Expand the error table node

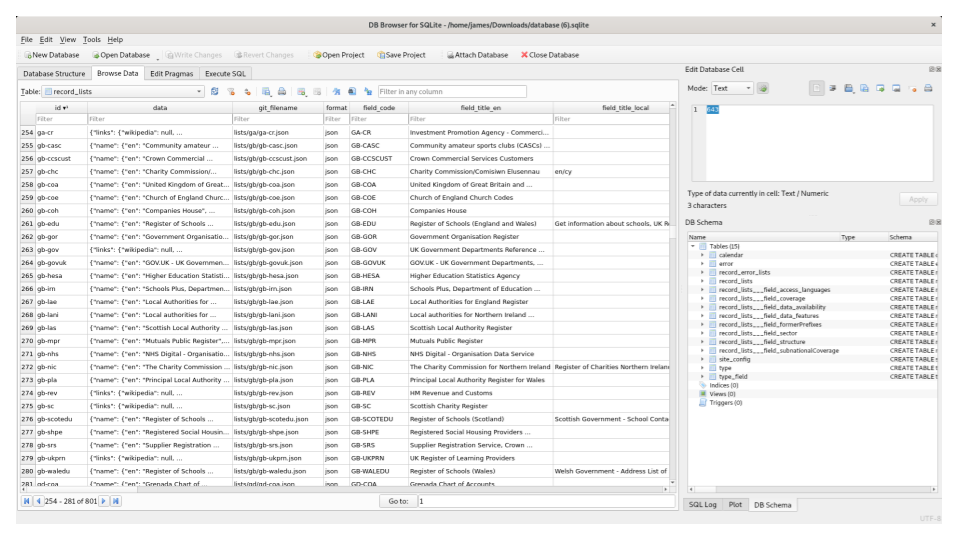[x=702, y=263]
